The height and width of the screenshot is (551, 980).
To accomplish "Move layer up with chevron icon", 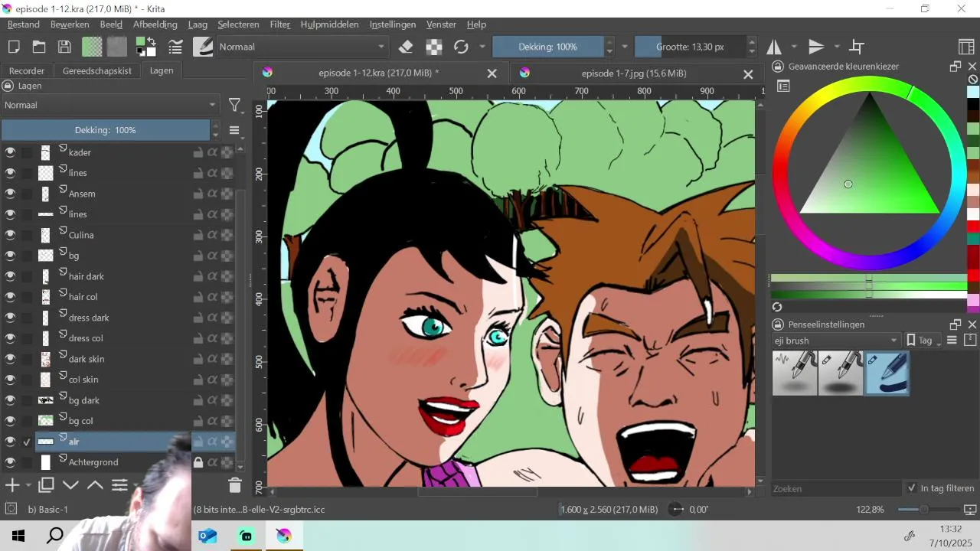I will tap(95, 485).
